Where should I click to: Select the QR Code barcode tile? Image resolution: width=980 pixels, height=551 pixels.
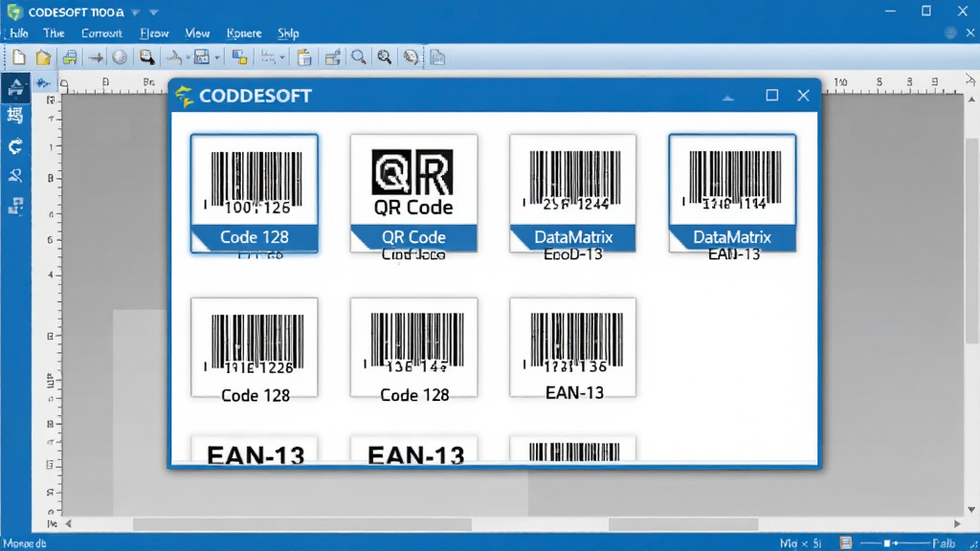tap(413, 193)
